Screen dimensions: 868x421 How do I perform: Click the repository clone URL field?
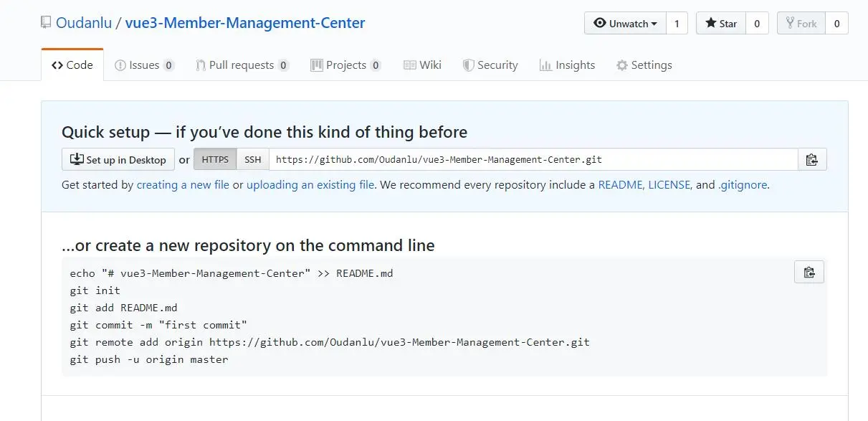pyautogui.click(x=533, y=160)
